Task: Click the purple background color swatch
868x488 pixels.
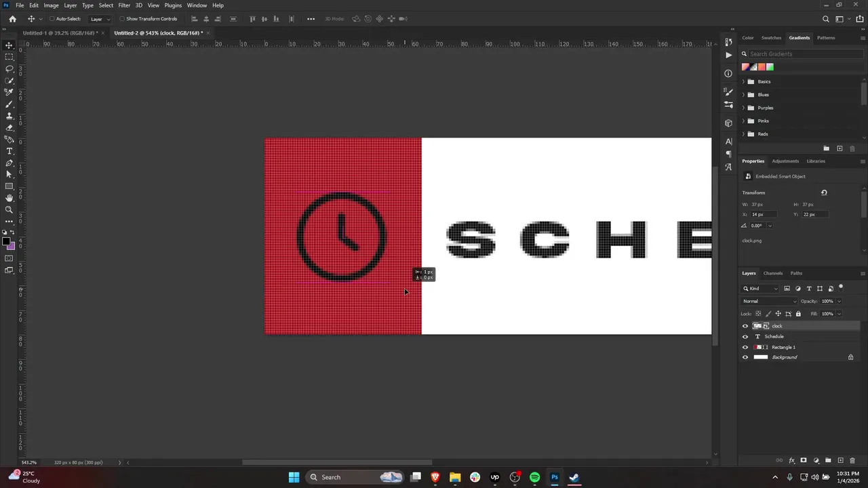Action: [12, 246]
